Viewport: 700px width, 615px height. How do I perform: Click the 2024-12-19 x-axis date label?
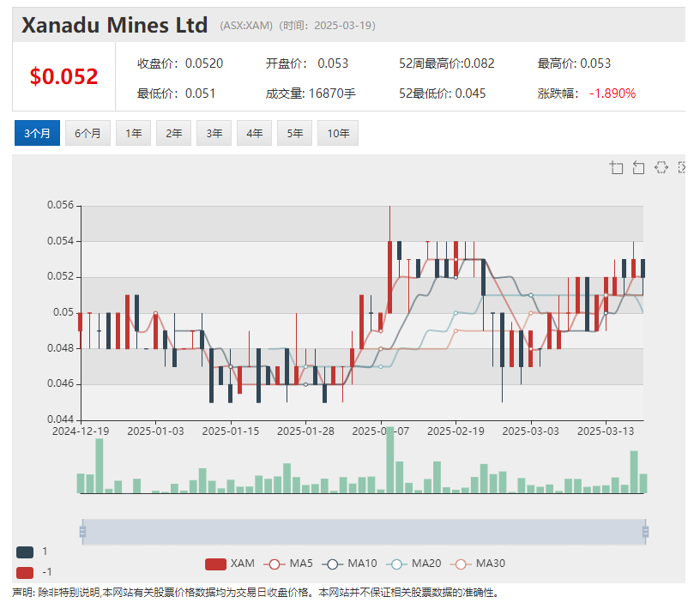pos(81,431)
